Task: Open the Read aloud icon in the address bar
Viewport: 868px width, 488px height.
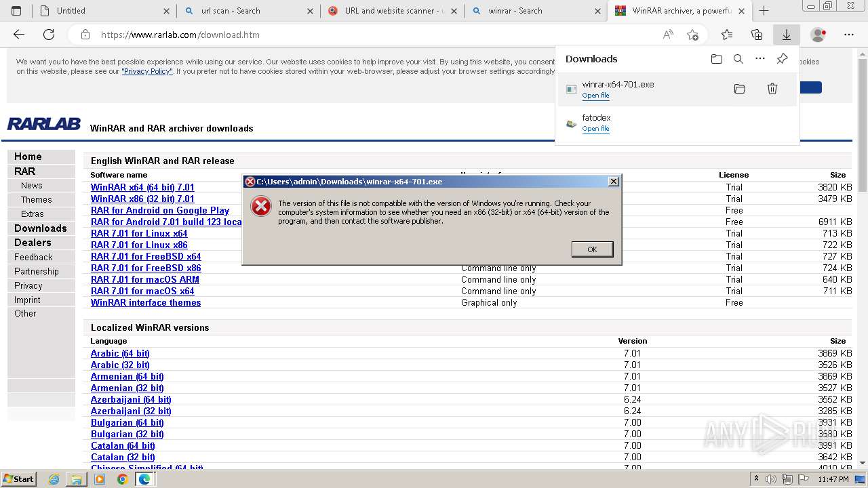Action: coord(668,35)
